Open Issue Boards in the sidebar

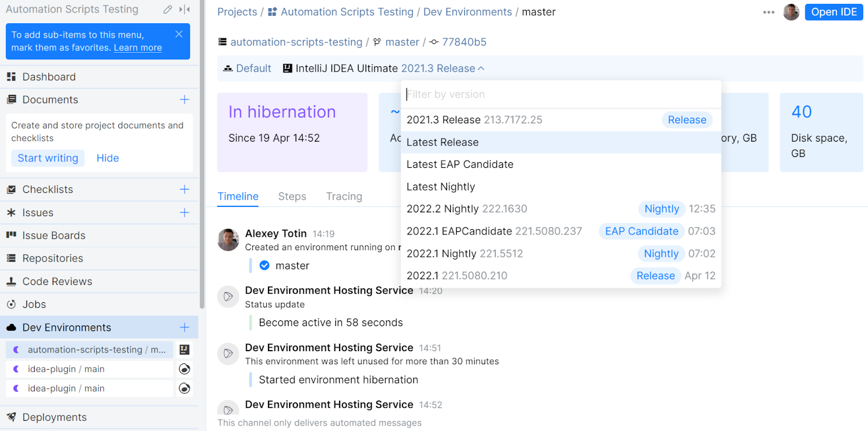[99, 236]
